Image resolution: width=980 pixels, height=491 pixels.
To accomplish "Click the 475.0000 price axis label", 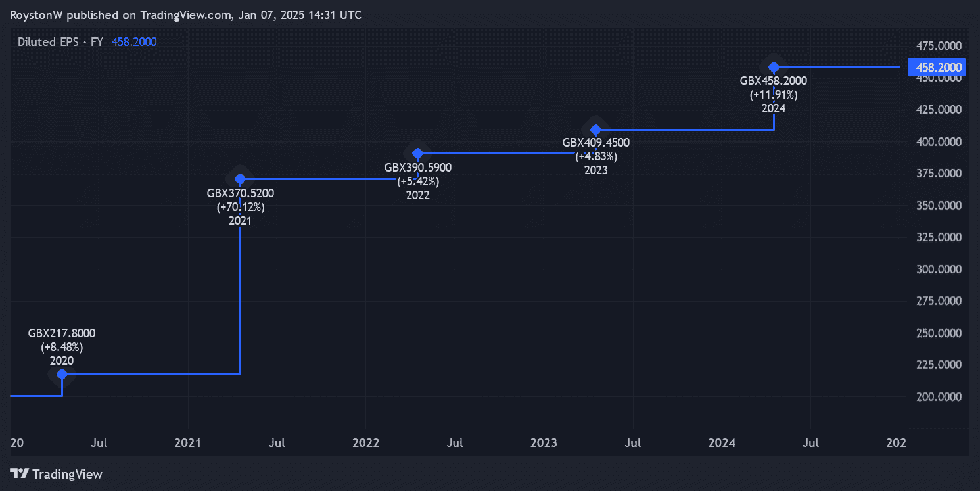I will pos(939,46).
